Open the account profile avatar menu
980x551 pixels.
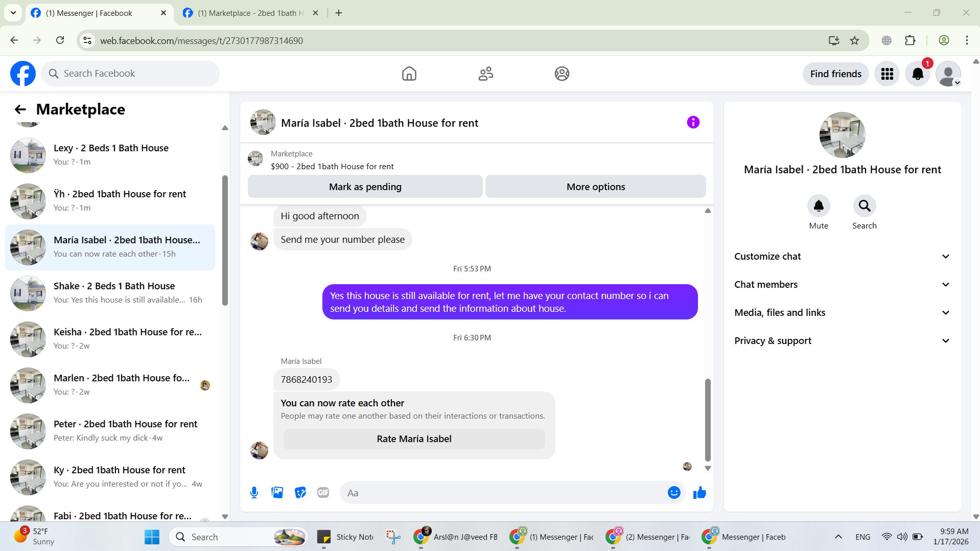click(x=948, y=74)
